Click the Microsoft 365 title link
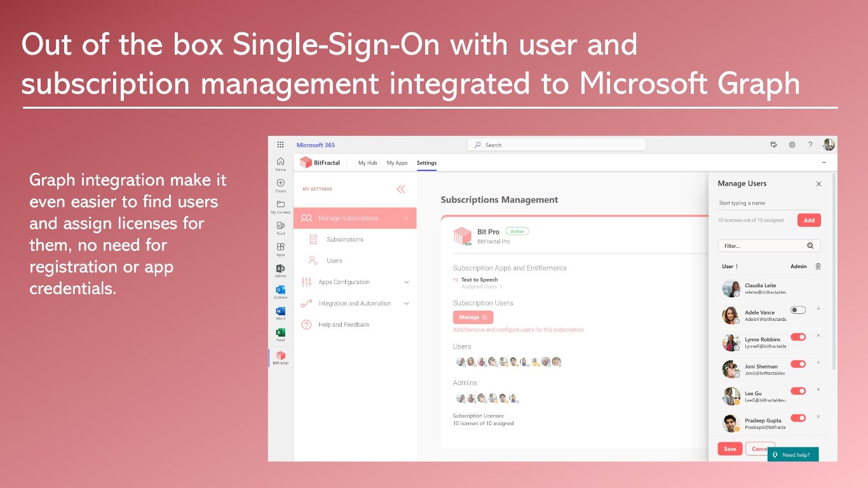Image resolution: width=868 pixels, height=488 pixels. (x=316, y=145)
